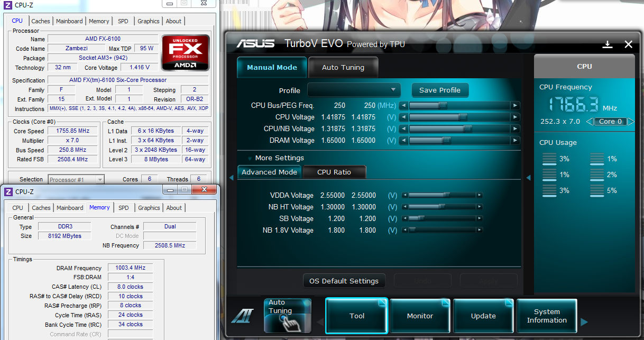Switch to Manual Mode tab
The image size is (644, 340).
pyautogui.click(x=272, y=68)
